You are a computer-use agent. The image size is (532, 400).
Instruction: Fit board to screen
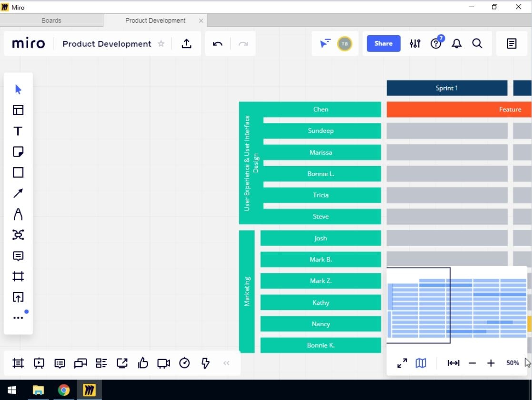click(453, 363)
